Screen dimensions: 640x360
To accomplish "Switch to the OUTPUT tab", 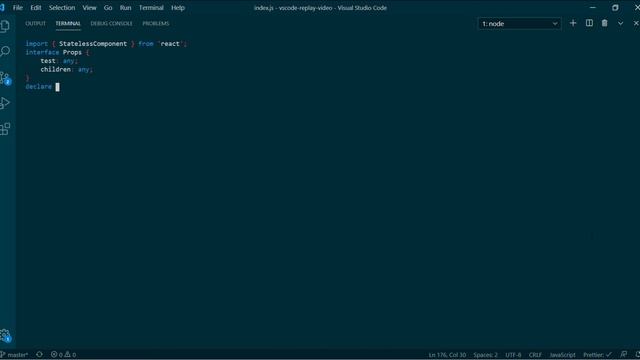I will [36, 24].
